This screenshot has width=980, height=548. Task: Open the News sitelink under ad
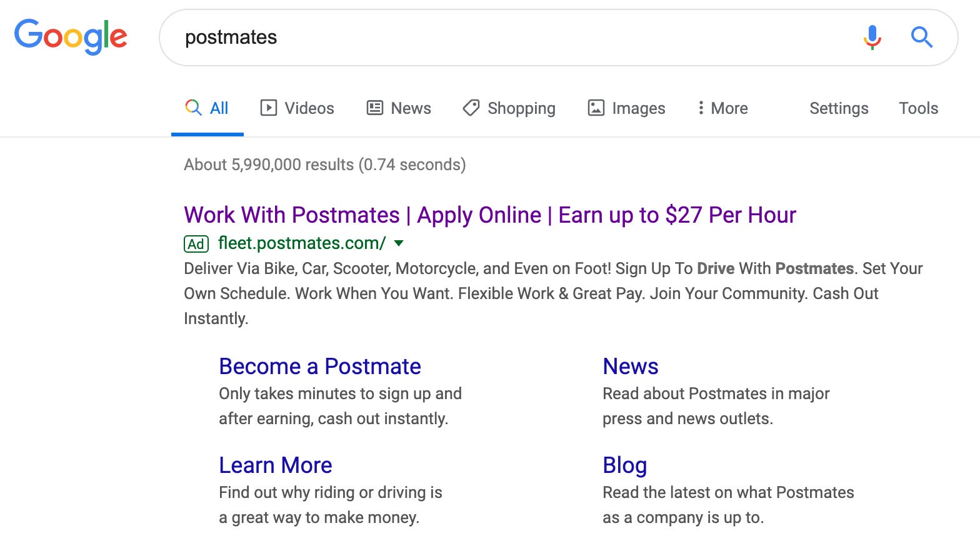pos(631,366)
